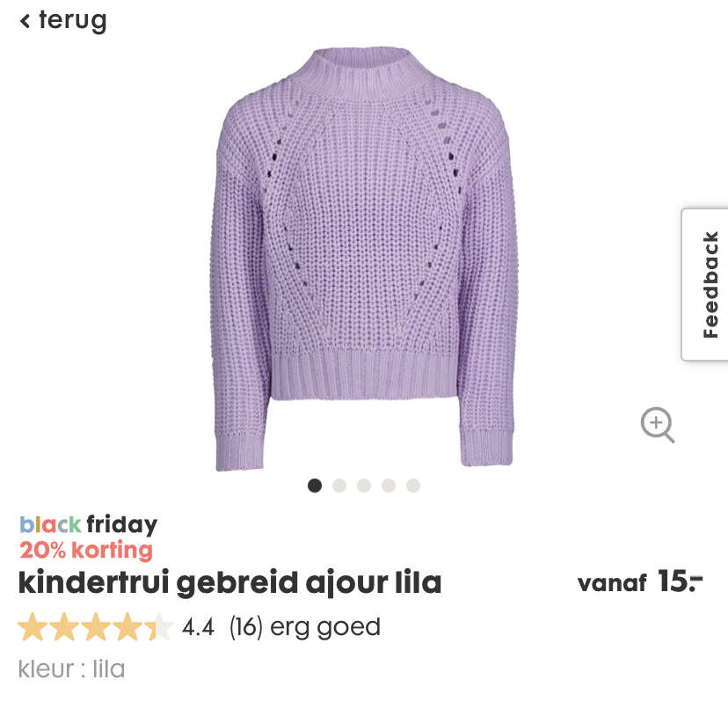Viewport: 728px width, 709px height.
Task: Click the fifth partially filled star
Action: pyautogui.click(x=159, y=627)
